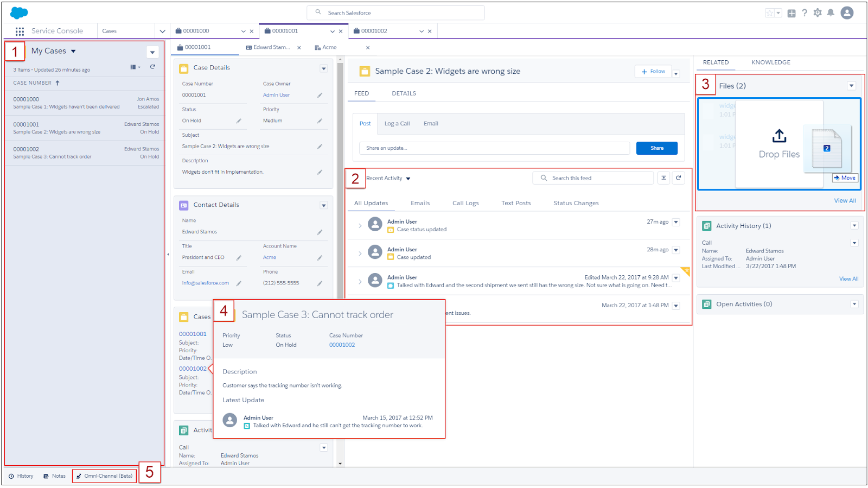868x488 pixels.
Task: Filter feed by Status Changes
Action: tap(576, 204)
